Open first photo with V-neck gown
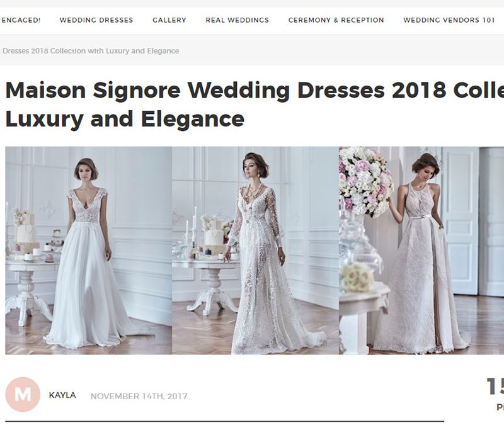This screenshot has width=504, height=425. pos(89,251)
